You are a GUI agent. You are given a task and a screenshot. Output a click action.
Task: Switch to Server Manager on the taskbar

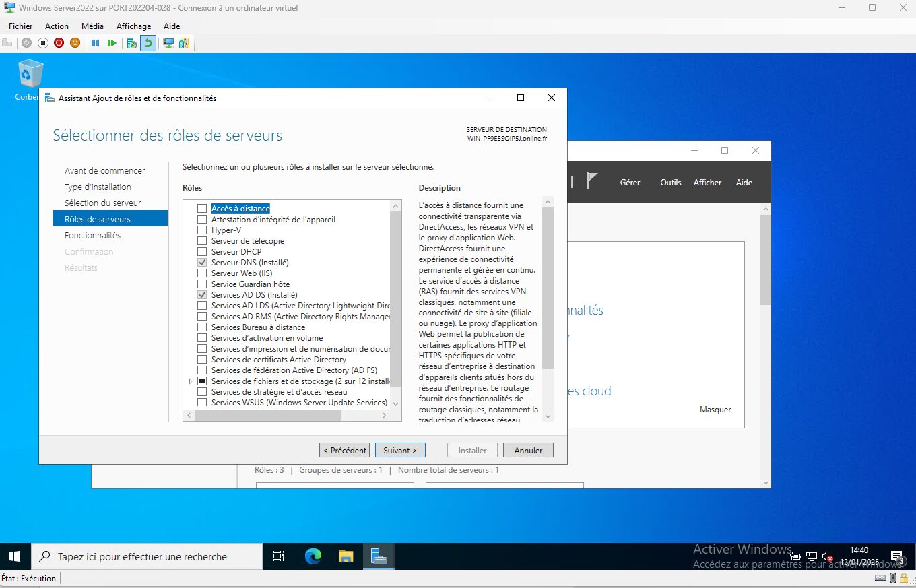[379, 556]
